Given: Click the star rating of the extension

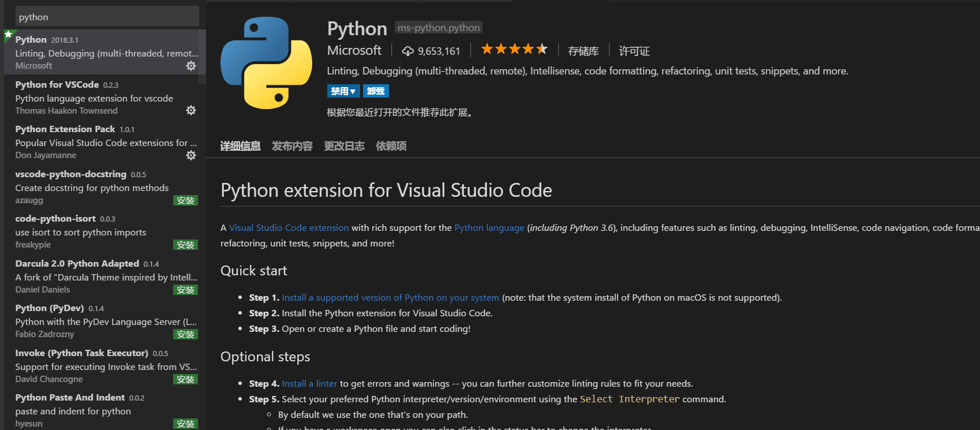Looking at the screenshot, I should tap(514, 50).
